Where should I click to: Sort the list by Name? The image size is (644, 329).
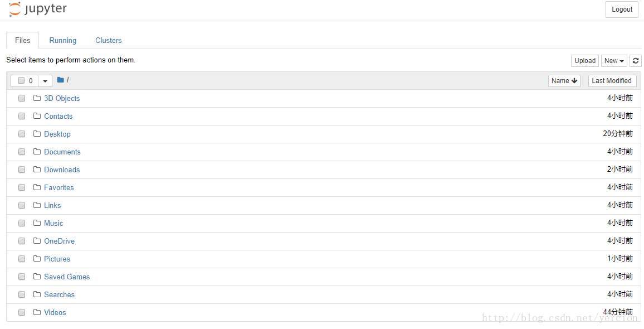point(564,81)
